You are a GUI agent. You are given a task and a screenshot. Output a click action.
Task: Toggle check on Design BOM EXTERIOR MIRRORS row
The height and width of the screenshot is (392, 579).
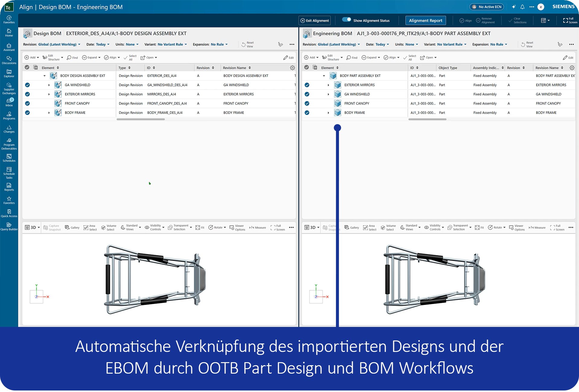coord(27,94)
